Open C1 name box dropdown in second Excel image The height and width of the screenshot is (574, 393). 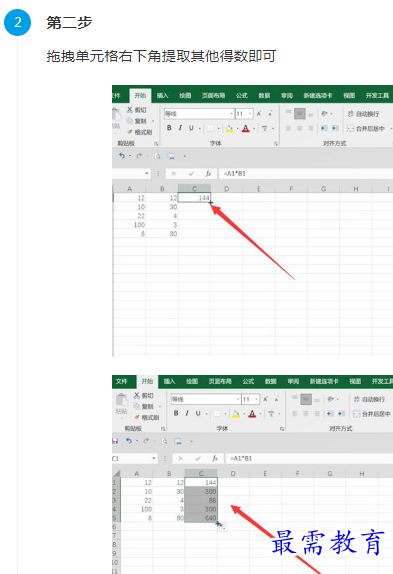click(154, 458)
